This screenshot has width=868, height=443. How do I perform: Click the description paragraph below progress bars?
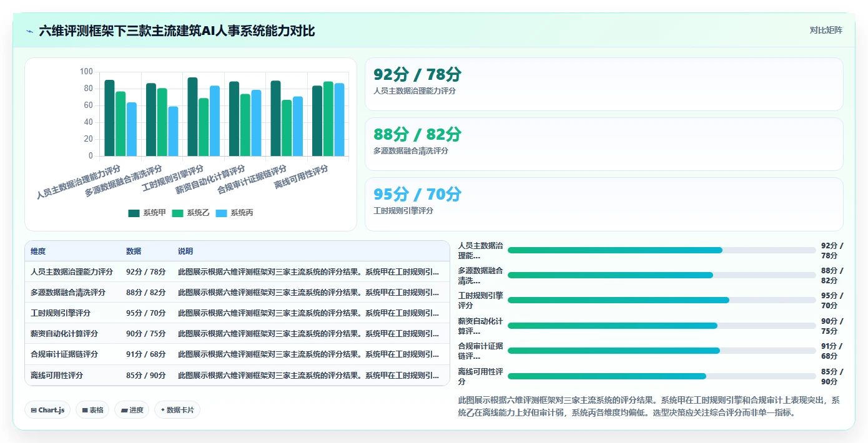(x=649, y=406)
